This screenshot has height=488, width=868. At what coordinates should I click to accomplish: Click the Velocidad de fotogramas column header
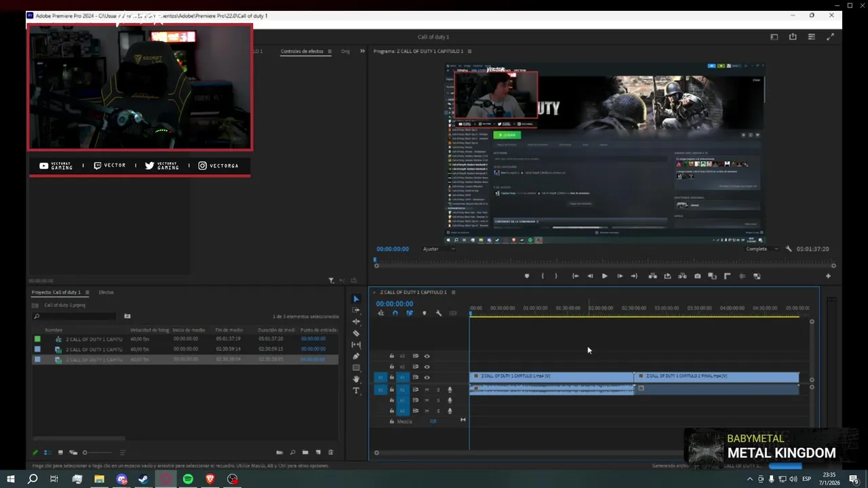[x=149, y=330]
